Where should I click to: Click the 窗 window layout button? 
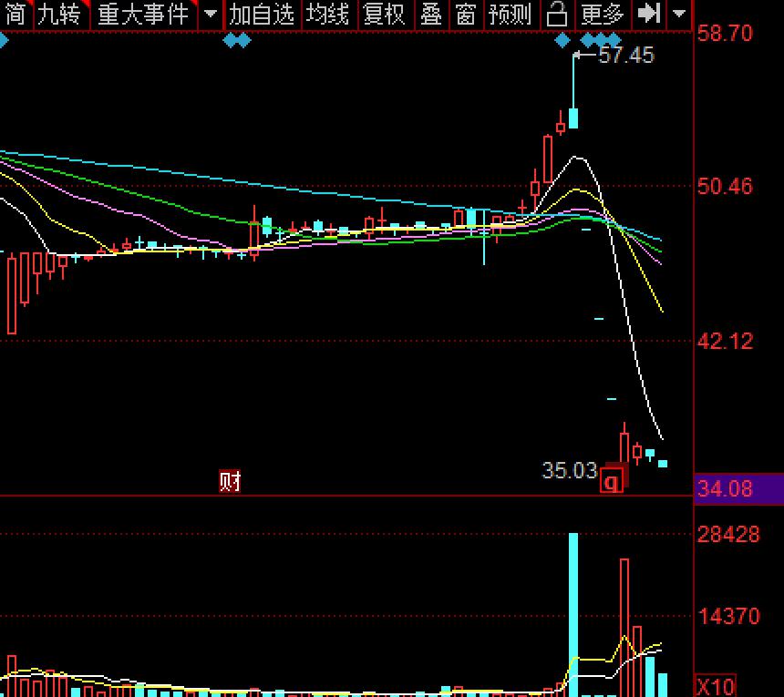pos(466,15)
